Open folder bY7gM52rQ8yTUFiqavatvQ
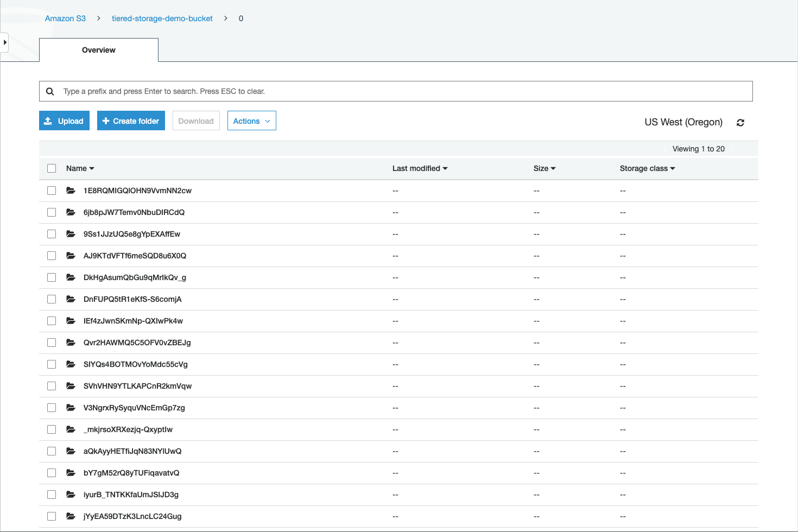This screenshot has height=532, width=798. [131, 473]
